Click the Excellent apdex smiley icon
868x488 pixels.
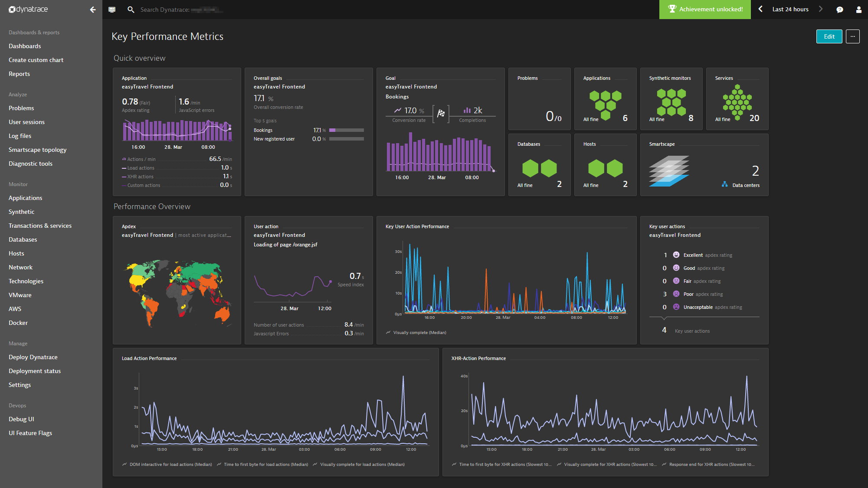pyautogui.click(x=676, y=255)
